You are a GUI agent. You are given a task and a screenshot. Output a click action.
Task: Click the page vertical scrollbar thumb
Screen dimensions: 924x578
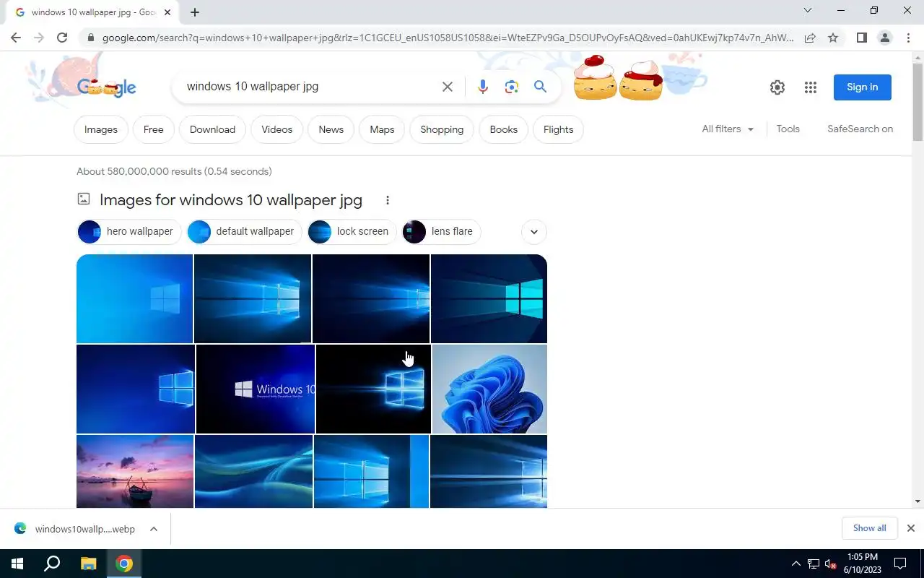tap(918, 101)
